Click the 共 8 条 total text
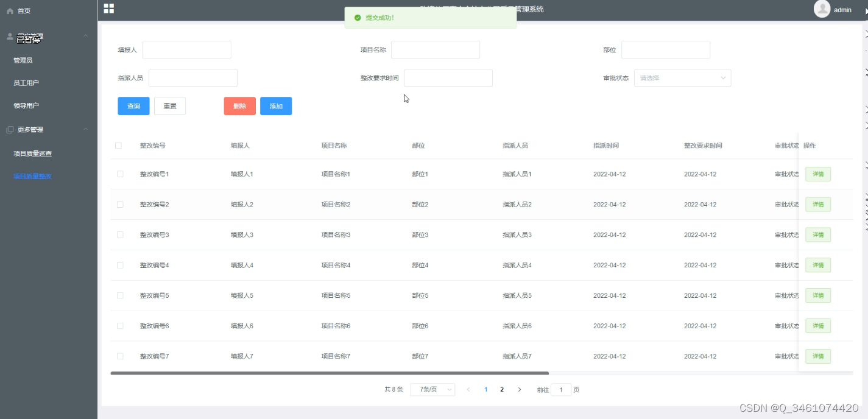The width and height of the screenshot is (868, 419). (393, 390)
